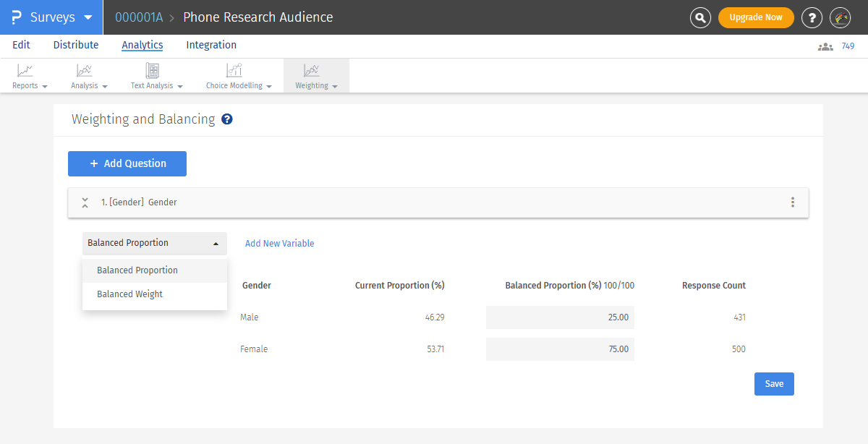
Task: Click the Male balanced proportion field
Action: click(560, 317)
